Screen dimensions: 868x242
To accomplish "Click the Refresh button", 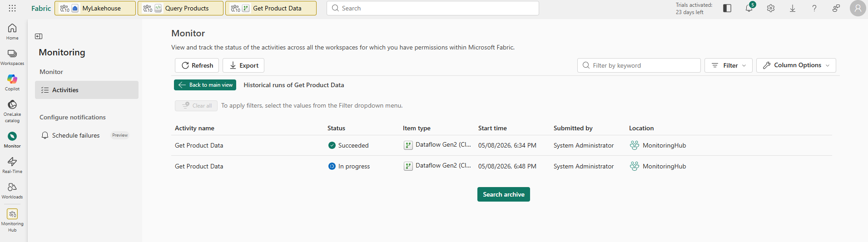I will tap(197, 65).
